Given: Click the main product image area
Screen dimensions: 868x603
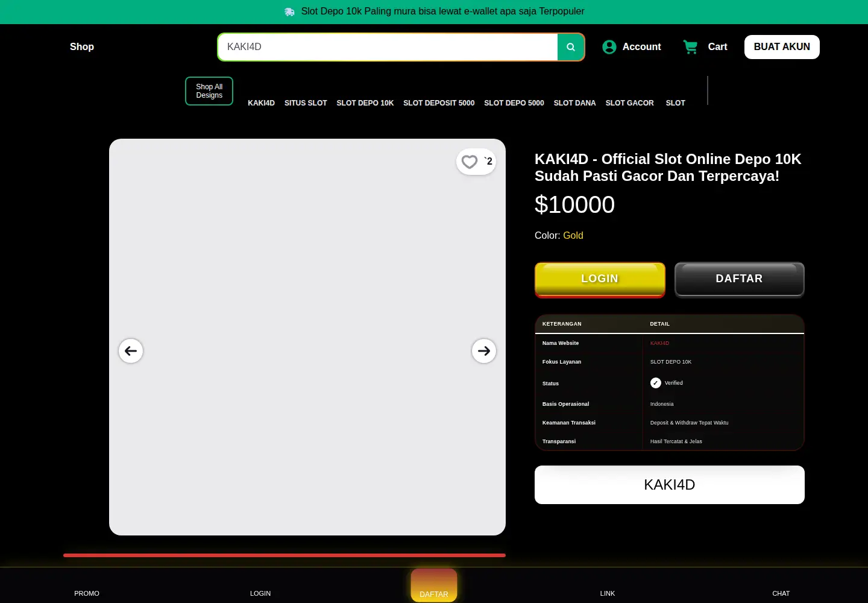Looking at the screenshot, I should pos(307,337).
